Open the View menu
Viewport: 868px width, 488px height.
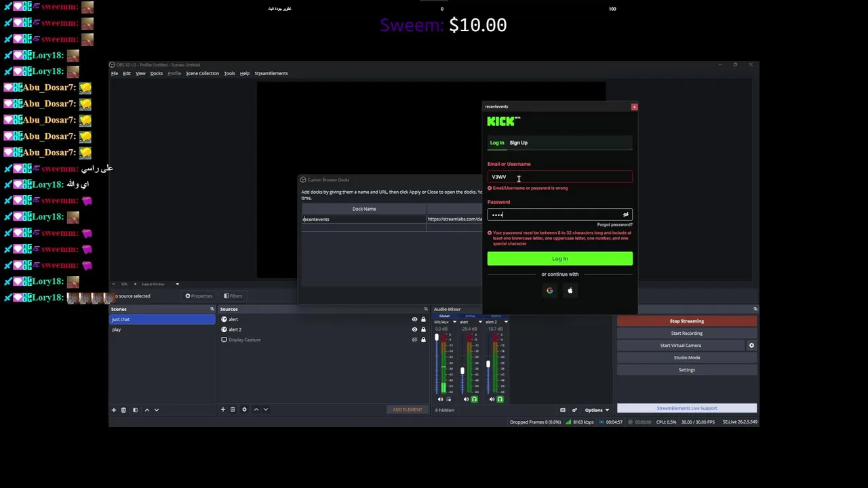[140, 73]
